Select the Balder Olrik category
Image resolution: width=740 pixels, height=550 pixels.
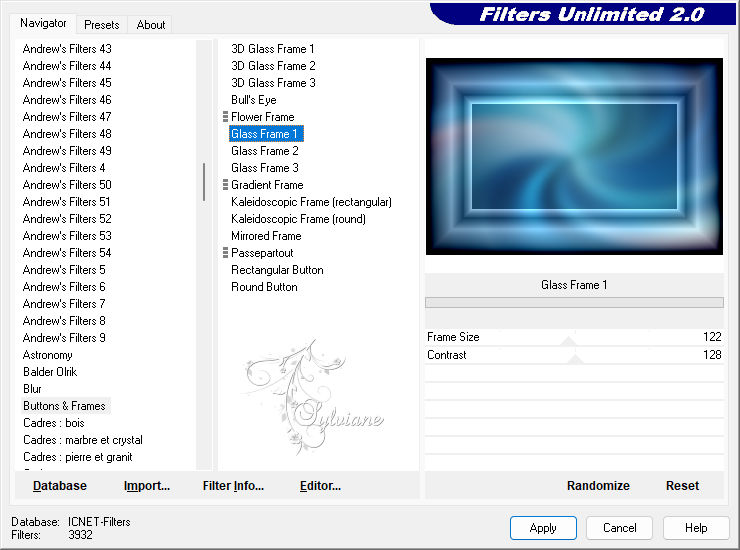coord(50,372)
